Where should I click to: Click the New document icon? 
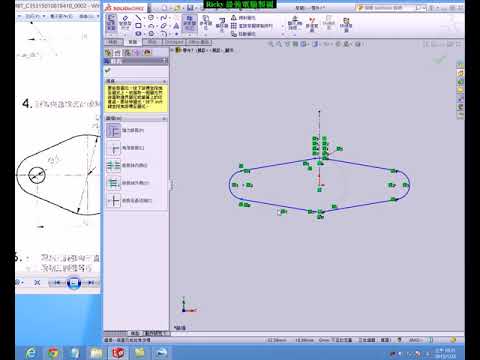164,7
